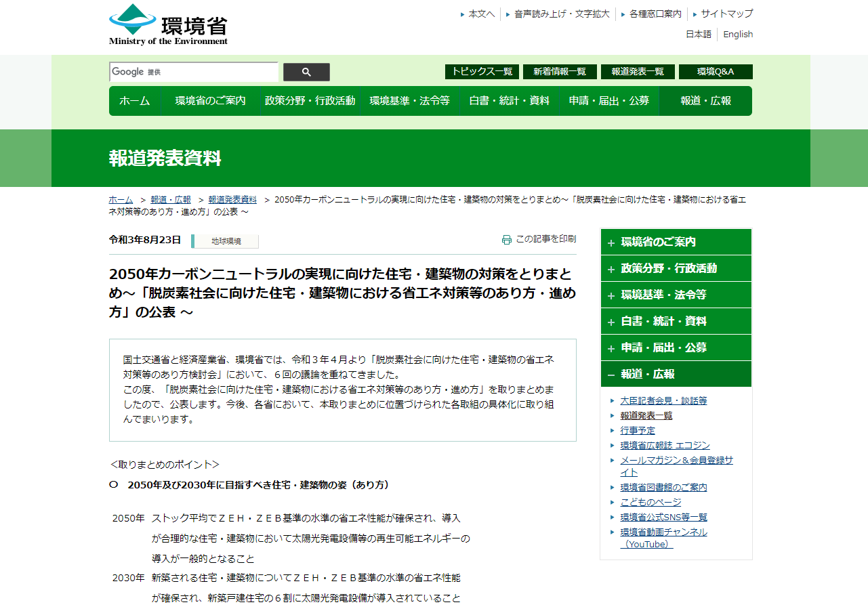Switch language to English
The height and width of the screenshot is (611, 868).
click(x=737, y=35)
